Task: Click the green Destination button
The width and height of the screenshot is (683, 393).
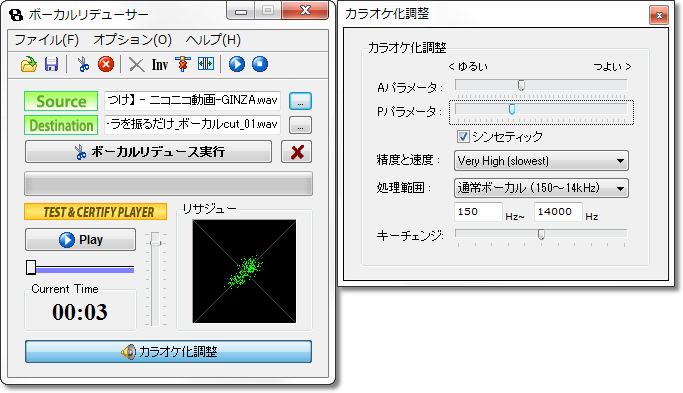Action: click(x=61, y=125)
